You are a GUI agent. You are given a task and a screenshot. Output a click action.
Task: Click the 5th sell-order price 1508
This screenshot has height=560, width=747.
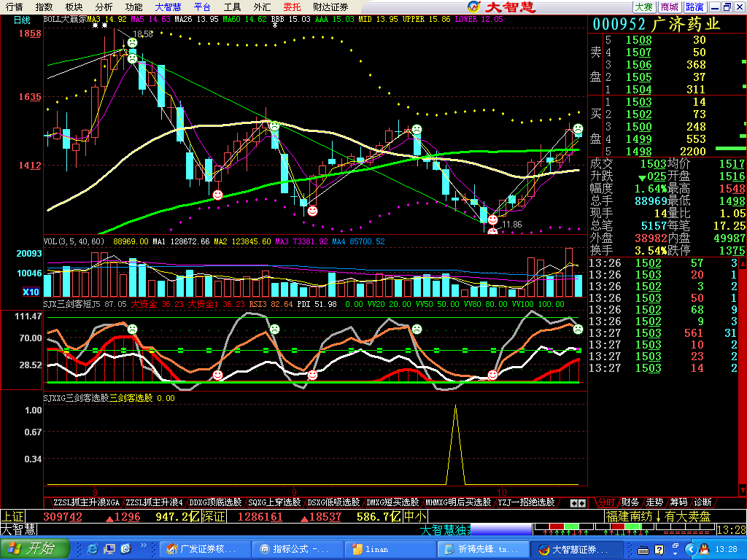tap(638, 40)
